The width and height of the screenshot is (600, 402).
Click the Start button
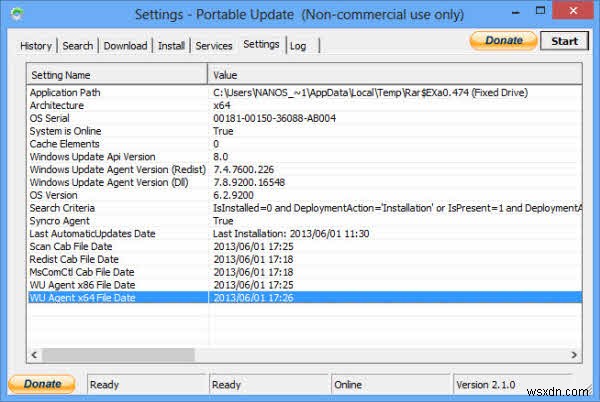[564, 41]
